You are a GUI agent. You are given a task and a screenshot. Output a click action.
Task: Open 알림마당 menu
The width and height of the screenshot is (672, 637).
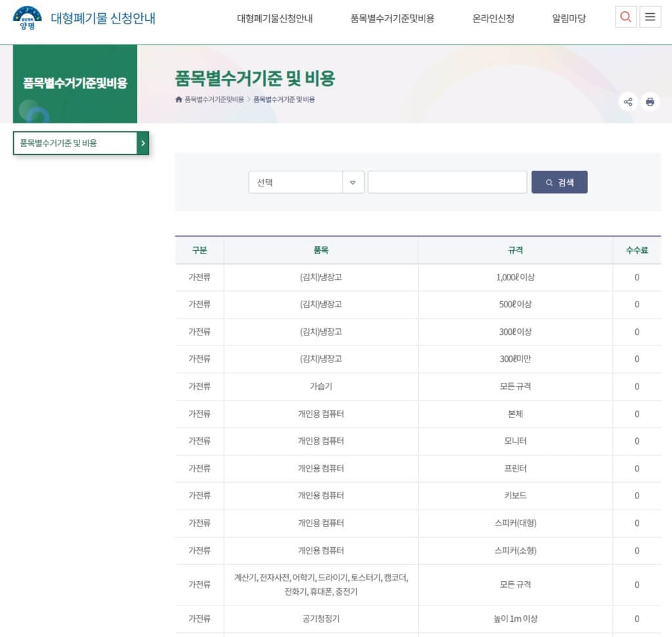[x=569, y=18]
